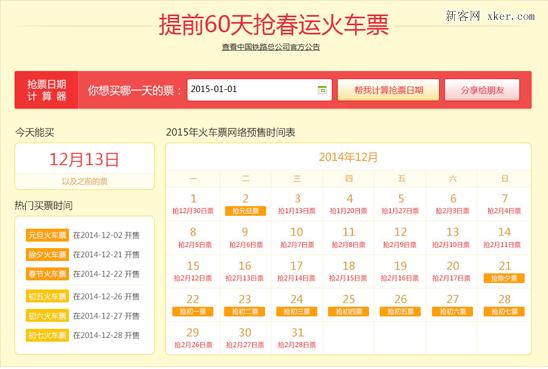Select calendar day 7 with 抢2月4日票
Viewport: 548px width, 369px height.
(504, 204)
